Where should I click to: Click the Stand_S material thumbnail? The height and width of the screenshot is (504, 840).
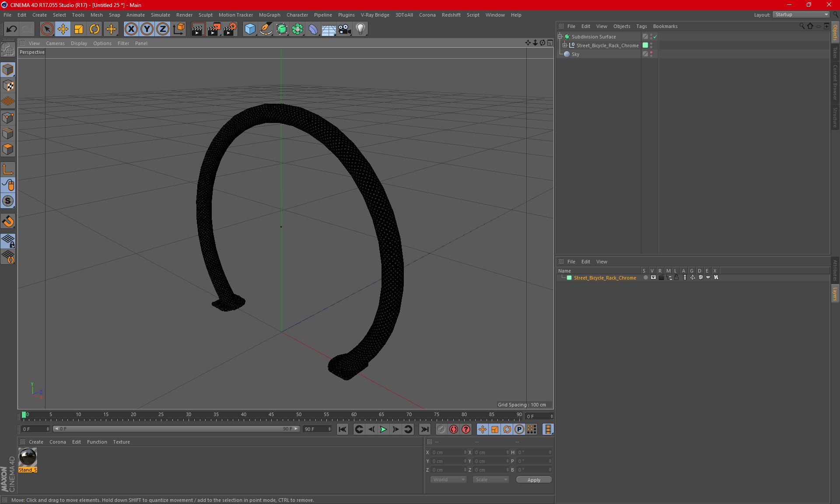point(28,458)
